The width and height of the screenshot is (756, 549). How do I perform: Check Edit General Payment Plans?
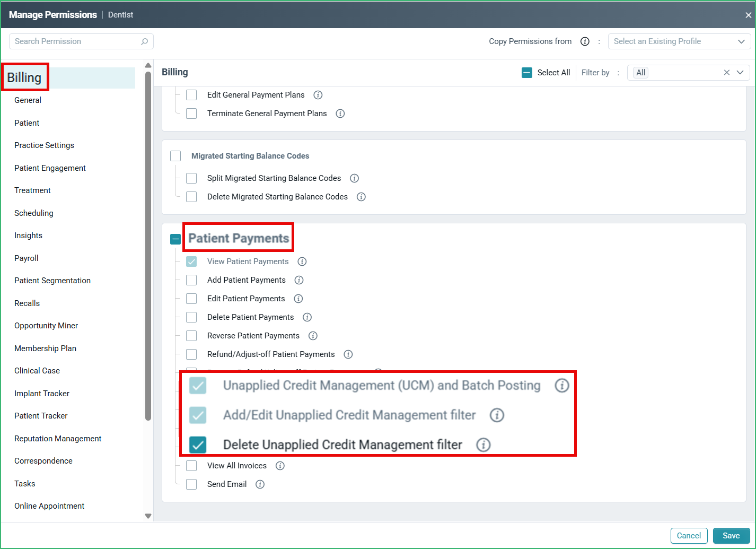[191, 95]
